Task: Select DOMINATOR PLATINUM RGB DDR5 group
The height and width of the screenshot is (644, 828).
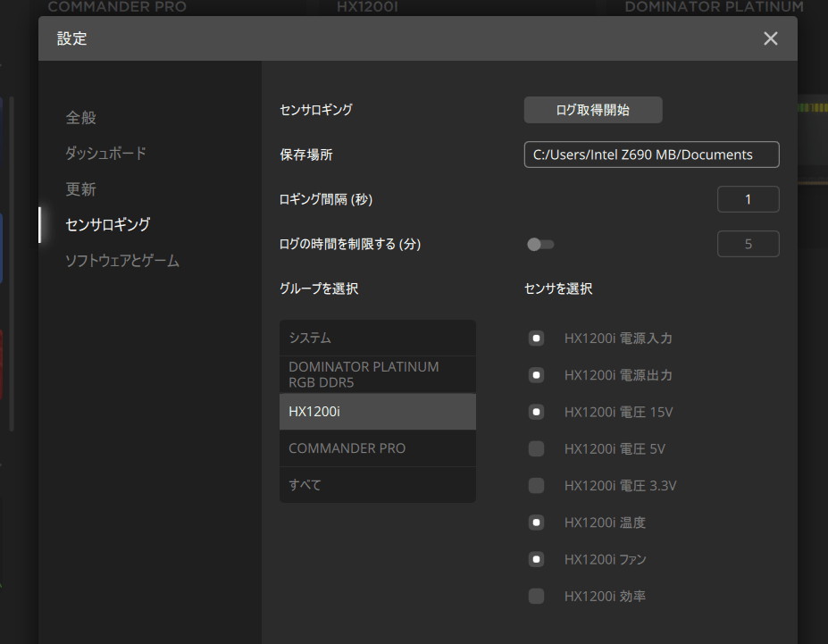Action: [x=377, y=374]
